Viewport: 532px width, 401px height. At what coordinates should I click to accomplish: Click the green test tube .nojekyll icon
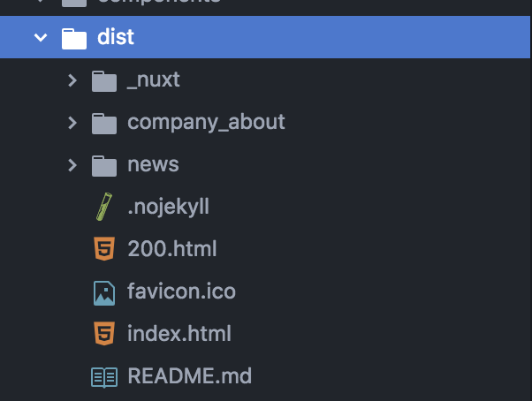pyautogui.click(x=104, y=207)
